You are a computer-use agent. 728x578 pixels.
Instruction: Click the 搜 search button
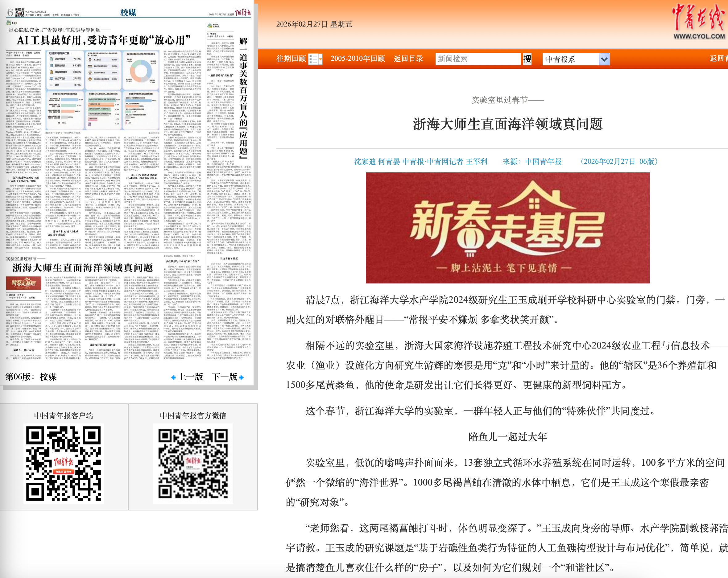[x=527, y=59]
